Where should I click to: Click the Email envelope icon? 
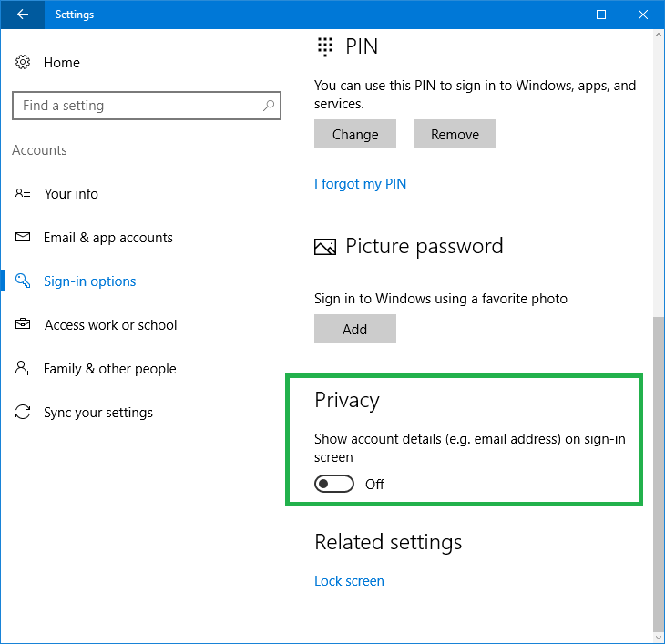(x=23, y=237)
